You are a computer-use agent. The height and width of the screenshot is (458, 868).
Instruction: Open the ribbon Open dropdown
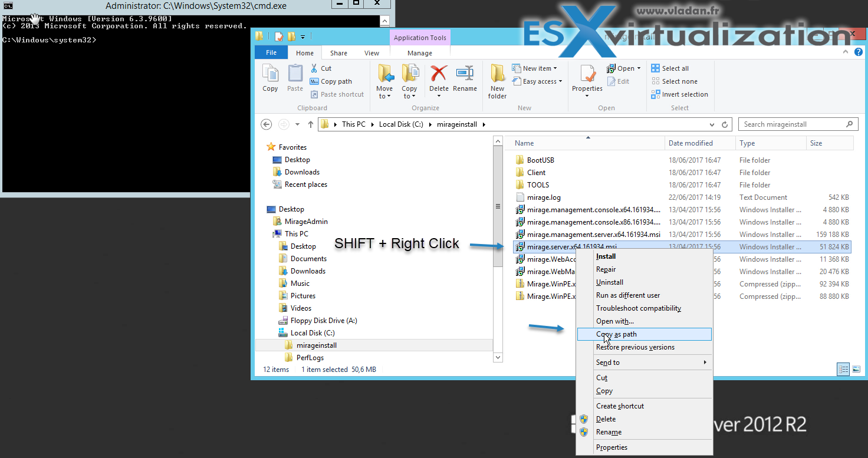pos(623,68)
